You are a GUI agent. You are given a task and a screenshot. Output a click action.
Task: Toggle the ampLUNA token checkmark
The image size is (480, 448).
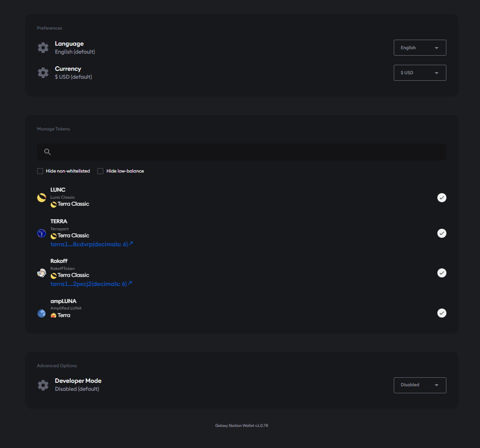pyautogui.click(x=441, y=313)
